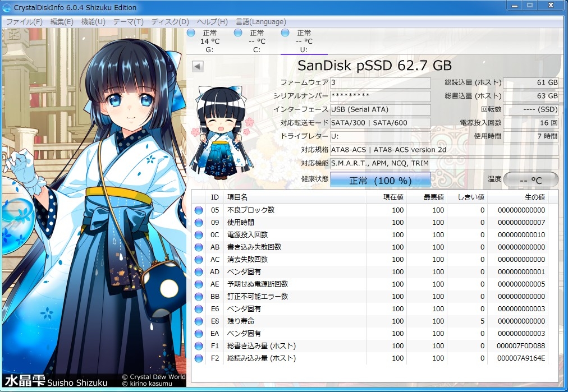Click the 生の値 column header
This screenshot has width=568, height=392.
[518, 197]
